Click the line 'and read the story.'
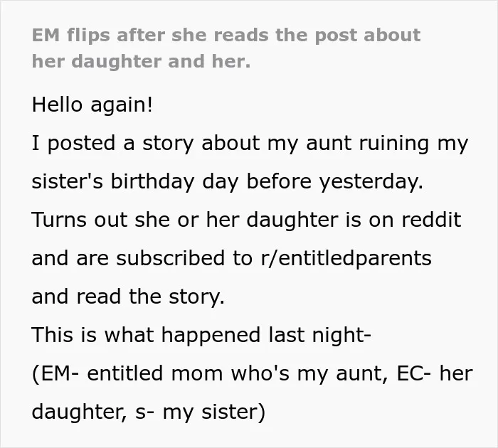This screenshot has width=498, height=448. [x=128, y=297]
